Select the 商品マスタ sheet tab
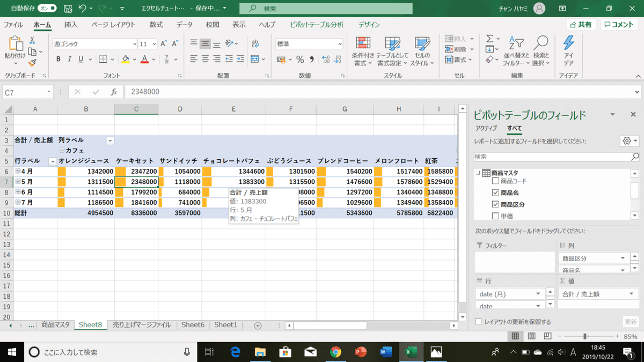This screenshot has height=362, width=644. (x=55, y=325)
